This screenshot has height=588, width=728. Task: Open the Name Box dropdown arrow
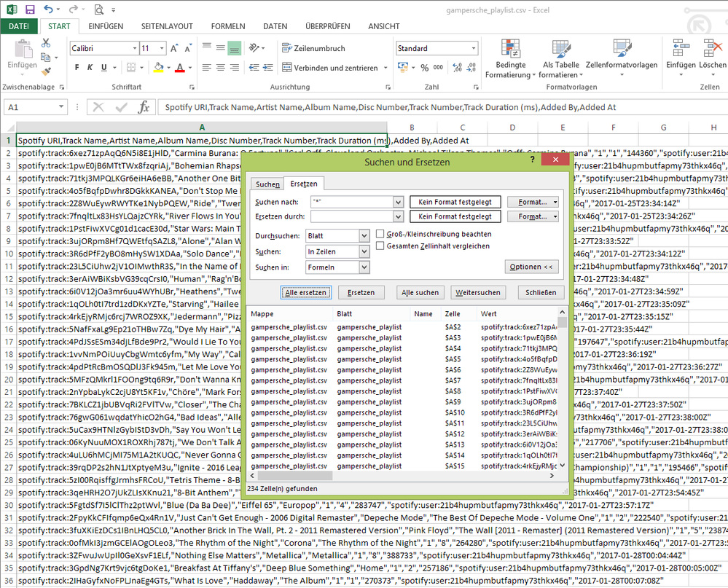tap(60, 107)
